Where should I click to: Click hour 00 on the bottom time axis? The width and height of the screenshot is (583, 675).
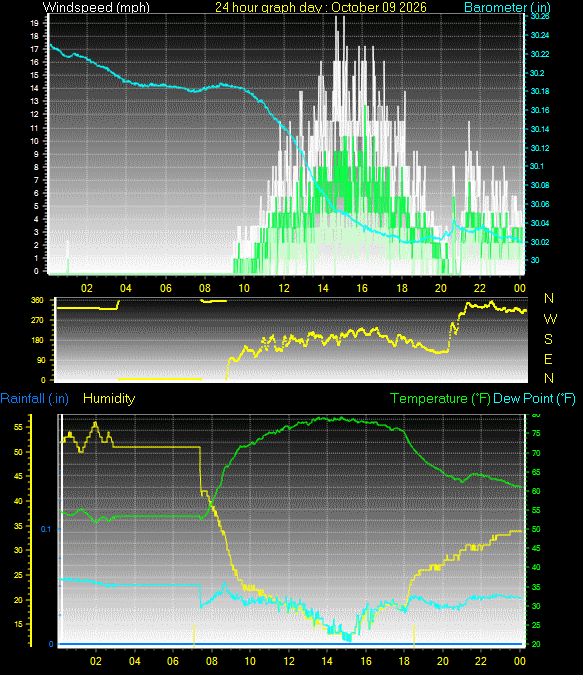[520, 661]
